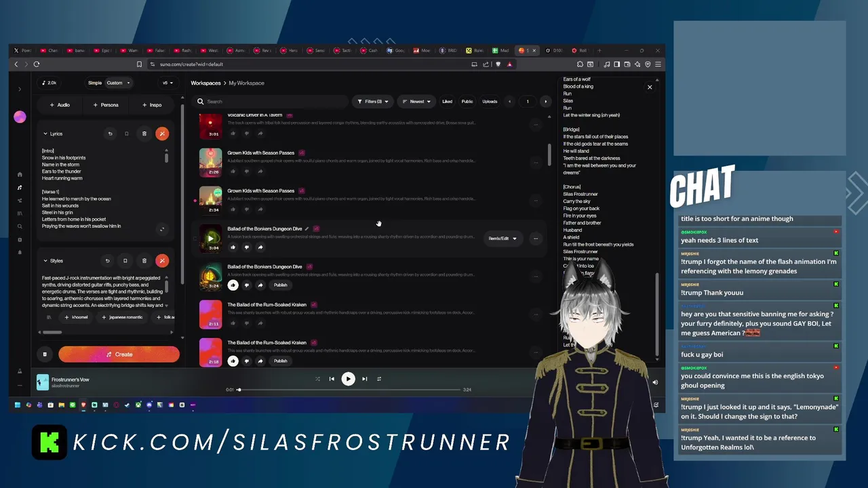Toggle the Uploads filter chip

pyautogui.click(x=490, y=102)
